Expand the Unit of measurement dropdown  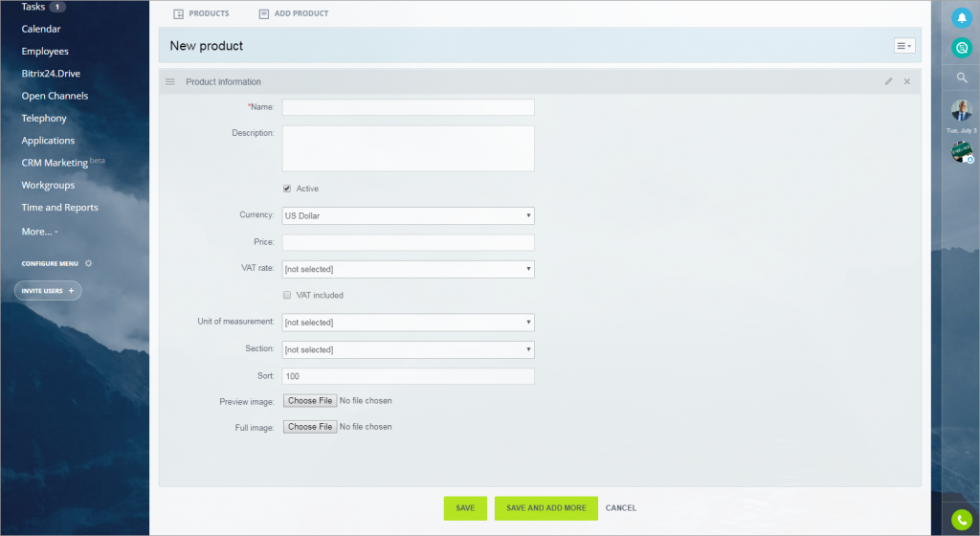tap(408, 323)
